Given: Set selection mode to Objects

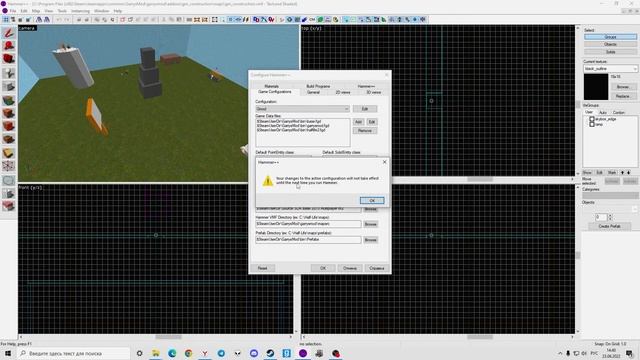Looking at the screenshot, I should click(610, 44).
